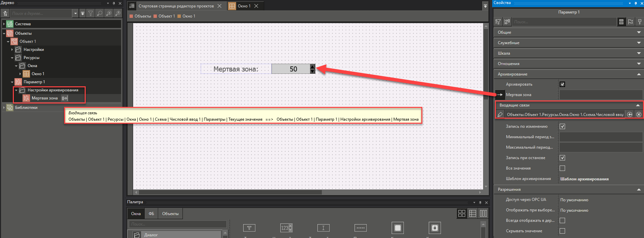Expand the Система tree node
This screenshot has height=238, width=644.
[4, 24]
